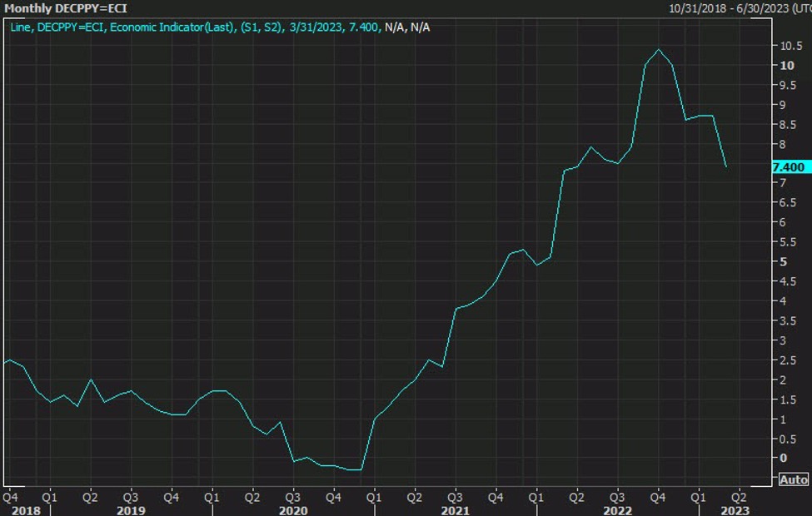Click the 2021 year label
Screen dimensions: 812x516
coord(456,510)
